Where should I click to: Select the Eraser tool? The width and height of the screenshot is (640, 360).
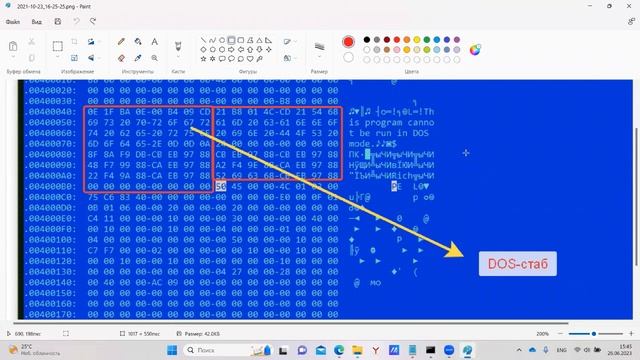coord(121,58)
